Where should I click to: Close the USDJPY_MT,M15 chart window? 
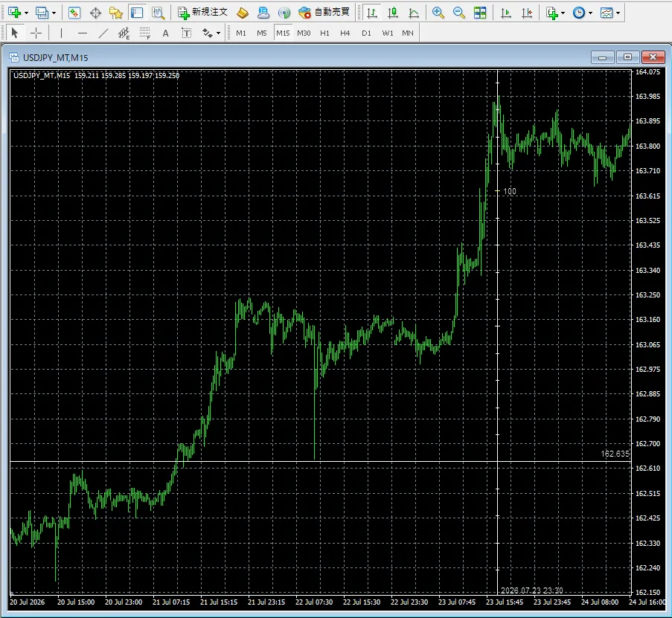coord(653,57)
